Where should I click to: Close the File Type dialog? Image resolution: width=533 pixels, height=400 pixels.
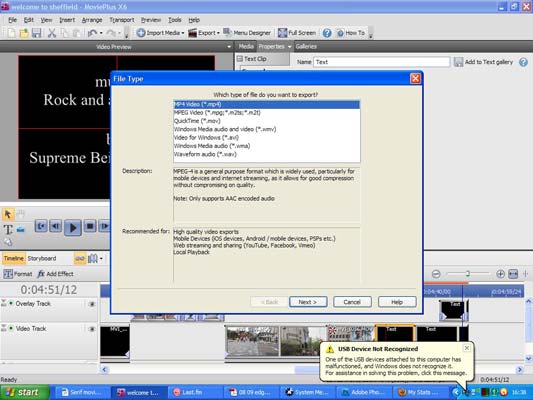click(415, 79)
